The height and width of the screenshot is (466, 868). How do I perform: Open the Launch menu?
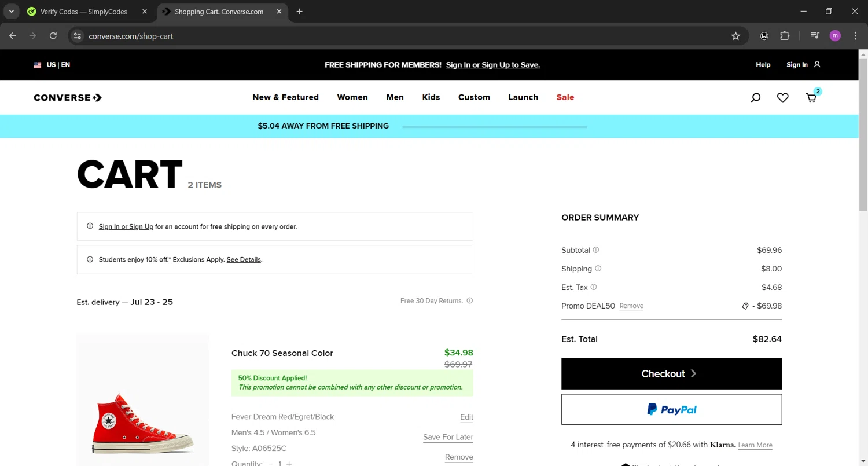tap(523, 97)
